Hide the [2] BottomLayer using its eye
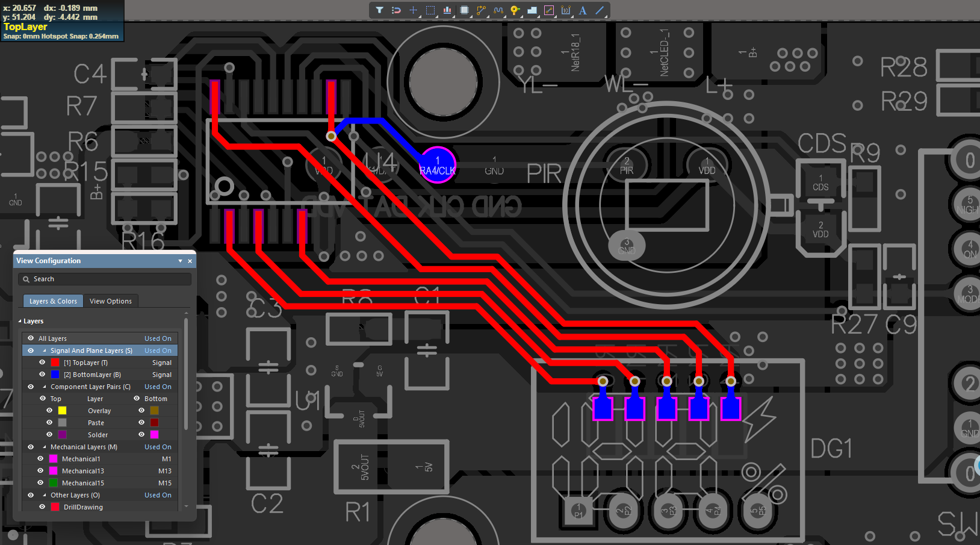 [42, 375]
